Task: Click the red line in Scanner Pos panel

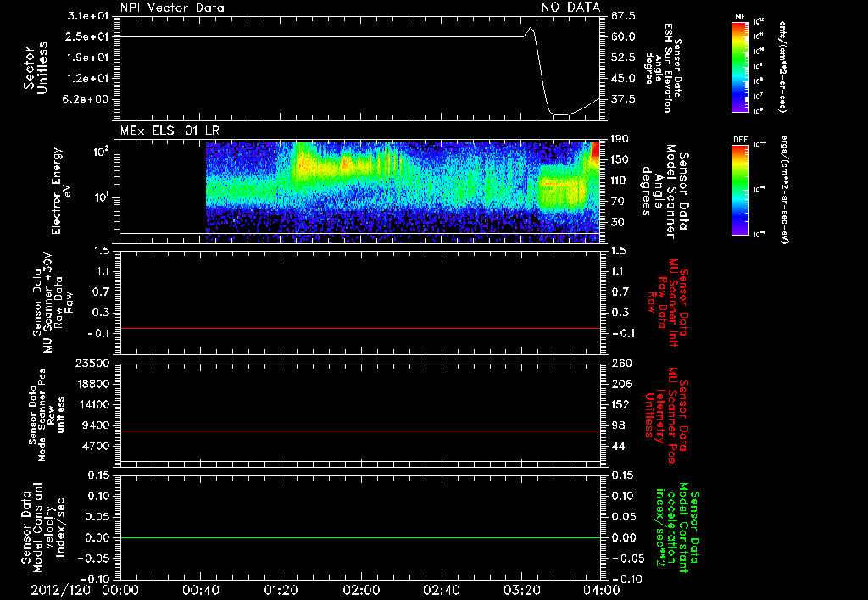Action: [360, 431]
